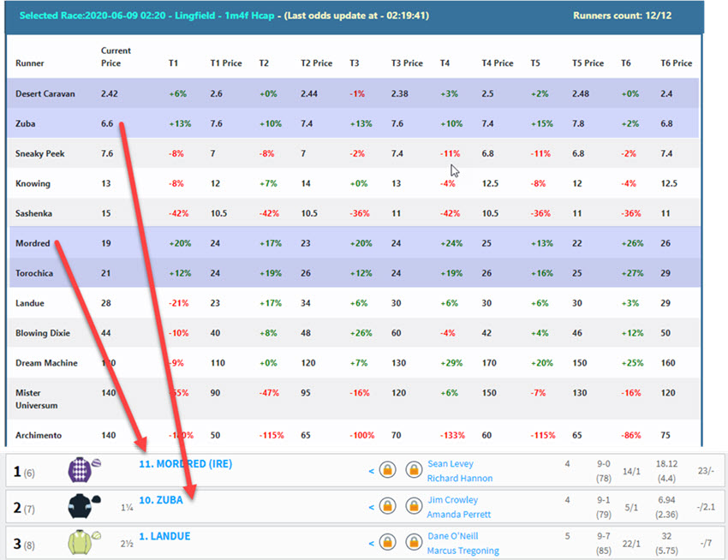Click the square padlock icon in Mordred's row
This screenshot has width=728, height=560.
388,471
